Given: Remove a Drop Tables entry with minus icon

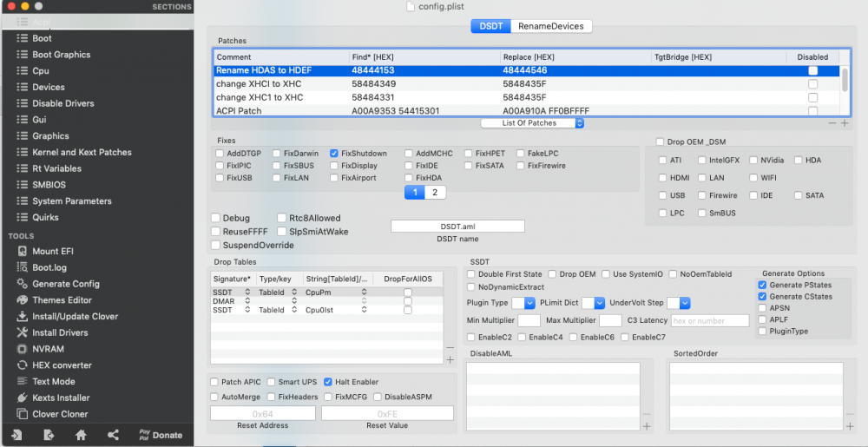Looking at the screenshot, I should point(450,347).
